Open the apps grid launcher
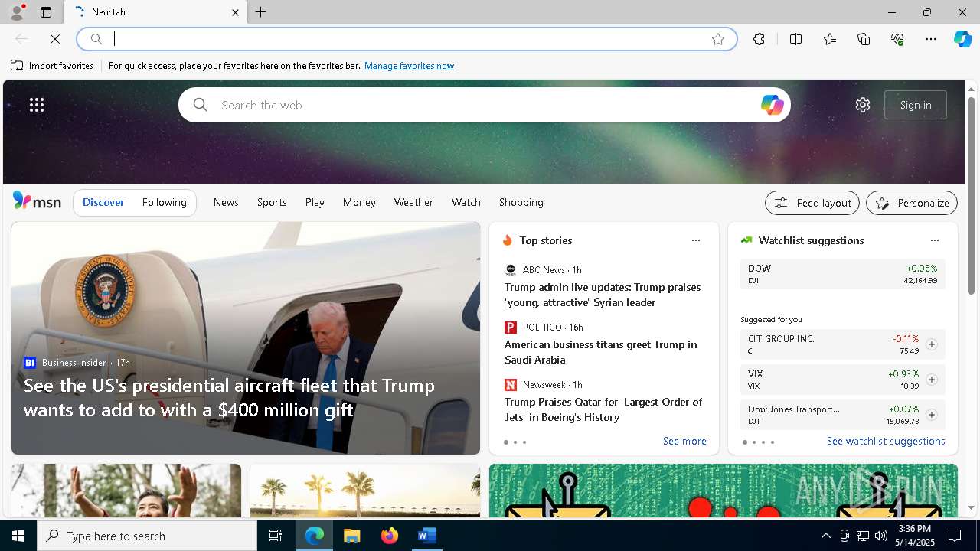This screenshot has height=551, width=980. click(x=37, y=105)
